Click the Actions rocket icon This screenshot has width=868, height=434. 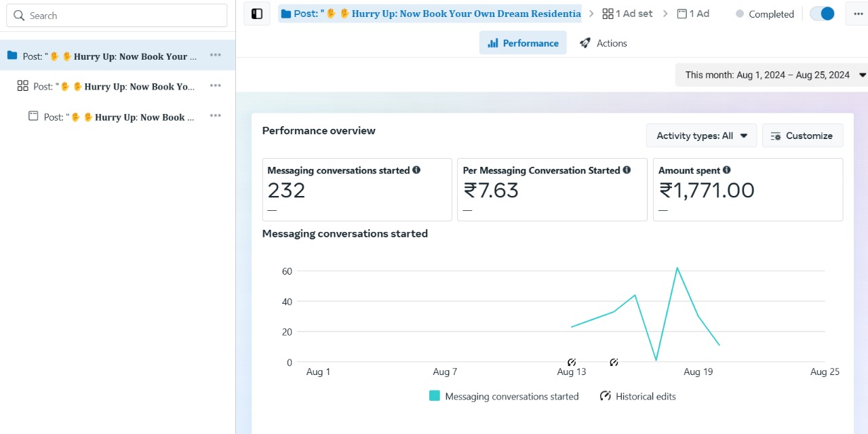[x=585, y=43]
